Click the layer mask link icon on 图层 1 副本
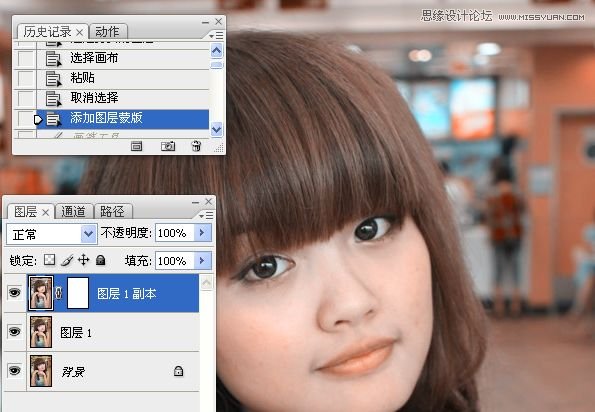This screenshot has width=595, height=412. (x=59, y=293)
